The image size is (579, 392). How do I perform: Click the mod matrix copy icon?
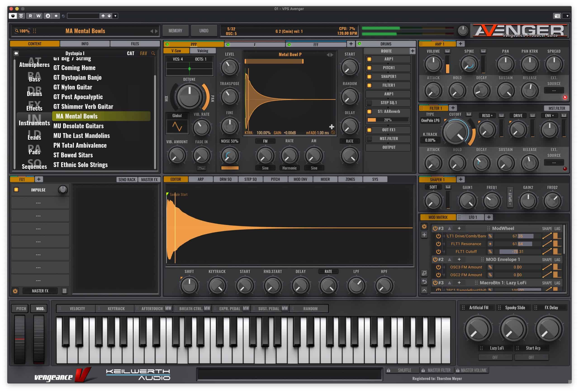pos(424,273)
